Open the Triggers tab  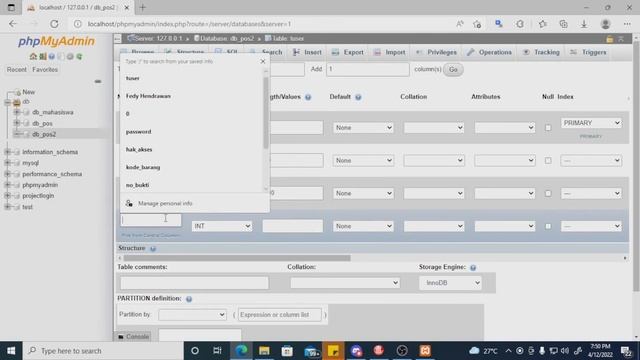[588, 52]
